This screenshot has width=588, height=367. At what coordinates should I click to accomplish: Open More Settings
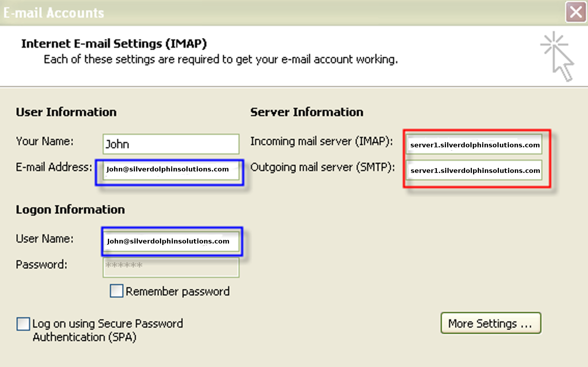pyautogui.click(x=491, y=323)
